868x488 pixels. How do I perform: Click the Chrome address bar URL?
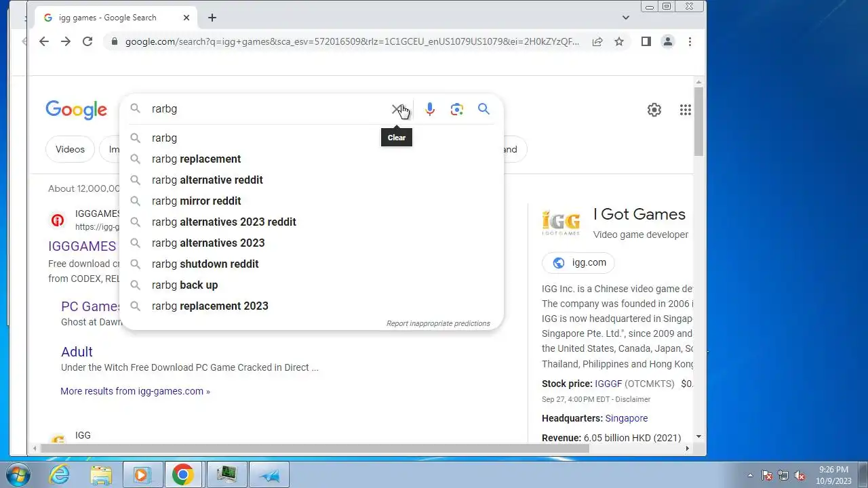click(x=352, y=41)
